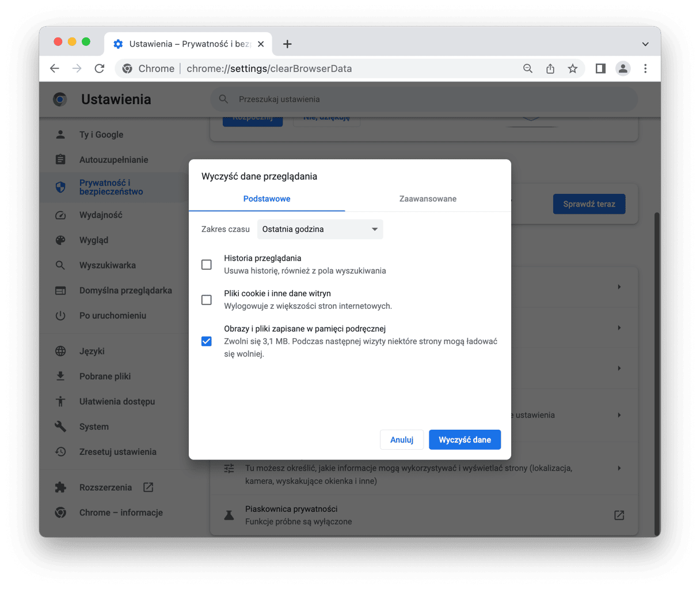Click the bookmark star icon

tap(572, 68)
